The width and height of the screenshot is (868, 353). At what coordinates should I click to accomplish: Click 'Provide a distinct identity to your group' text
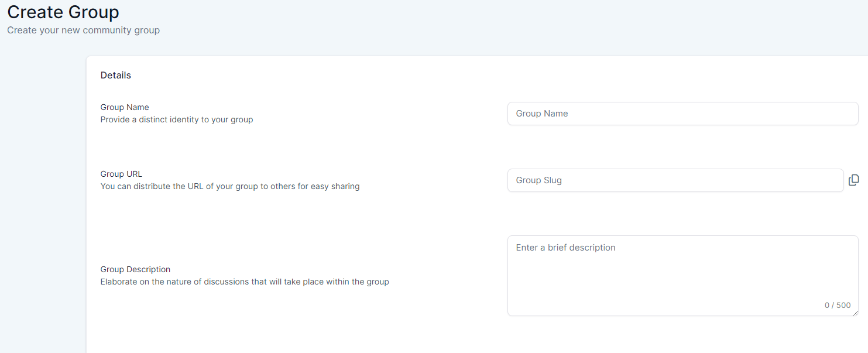(x=177, y=119)
